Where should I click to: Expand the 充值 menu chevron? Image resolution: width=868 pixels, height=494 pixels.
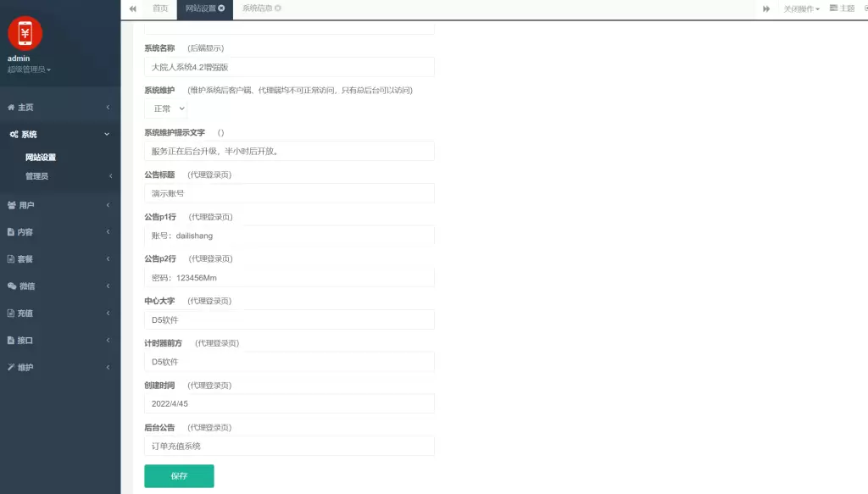108,314
